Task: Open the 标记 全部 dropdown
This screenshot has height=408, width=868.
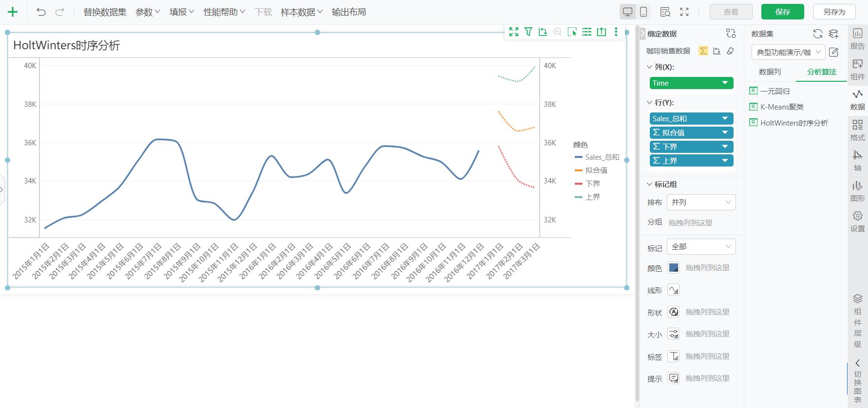Action: (701, 247)
